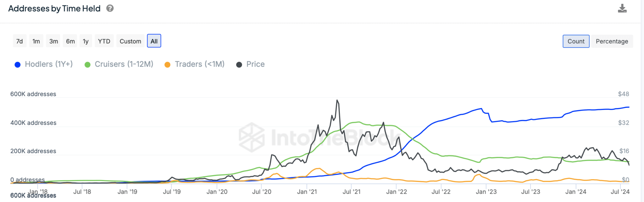Open the Custom date range picker
Viewport: 644px width, 202px height.
130,41
